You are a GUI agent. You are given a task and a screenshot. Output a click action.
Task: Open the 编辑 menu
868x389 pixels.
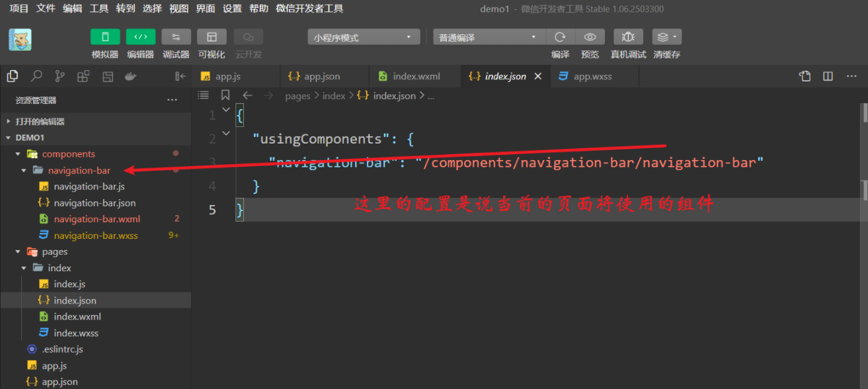[x=73, y=9]
